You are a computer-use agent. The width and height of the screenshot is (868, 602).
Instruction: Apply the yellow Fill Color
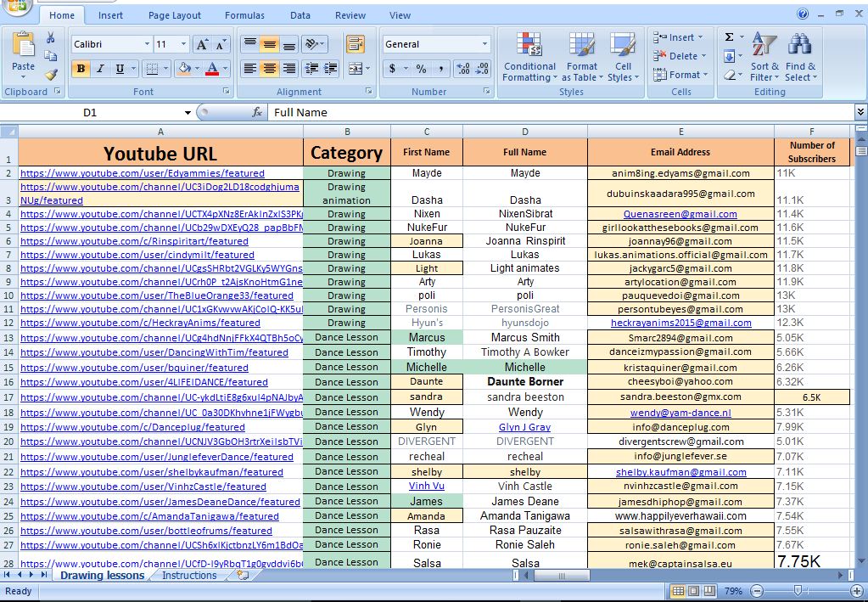click(184, 69)
